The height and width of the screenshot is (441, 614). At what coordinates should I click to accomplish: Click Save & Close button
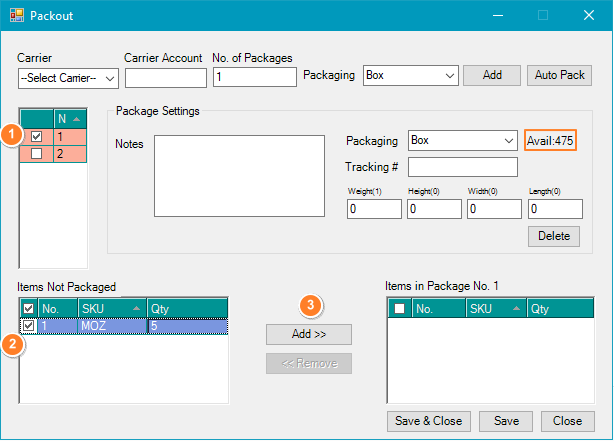click(x=429, y=421)
